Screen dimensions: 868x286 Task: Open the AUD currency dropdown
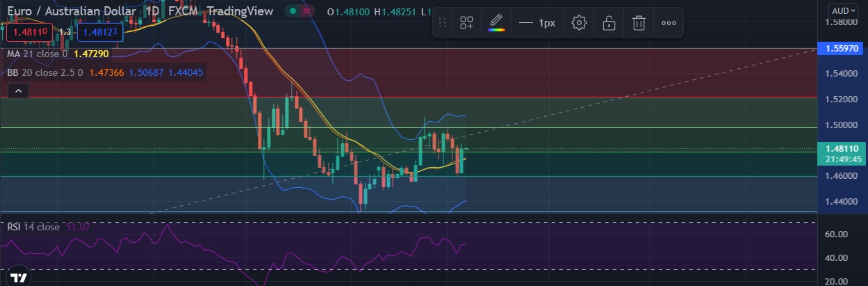click(x=842, y=10)
